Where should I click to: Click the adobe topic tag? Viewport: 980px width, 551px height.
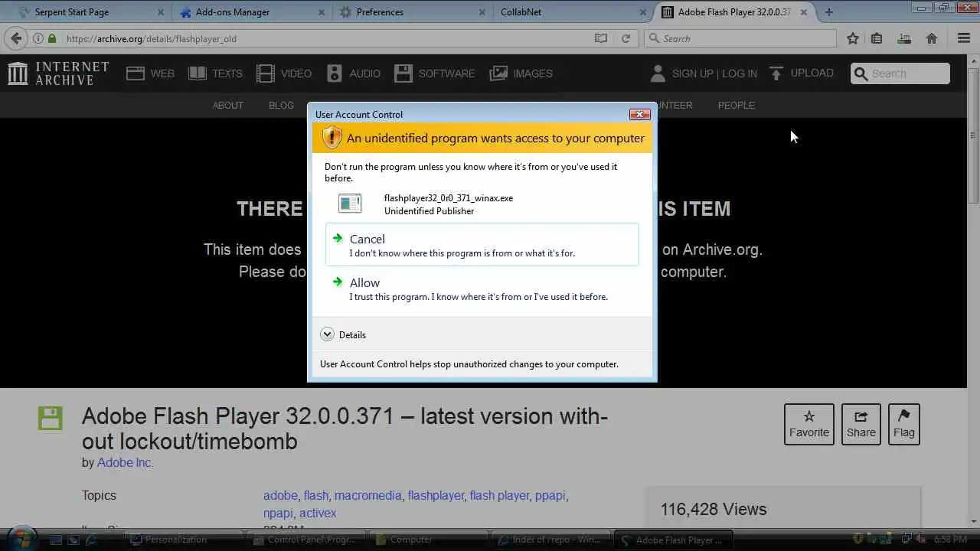pyautogui.click(x=280, y=495)
